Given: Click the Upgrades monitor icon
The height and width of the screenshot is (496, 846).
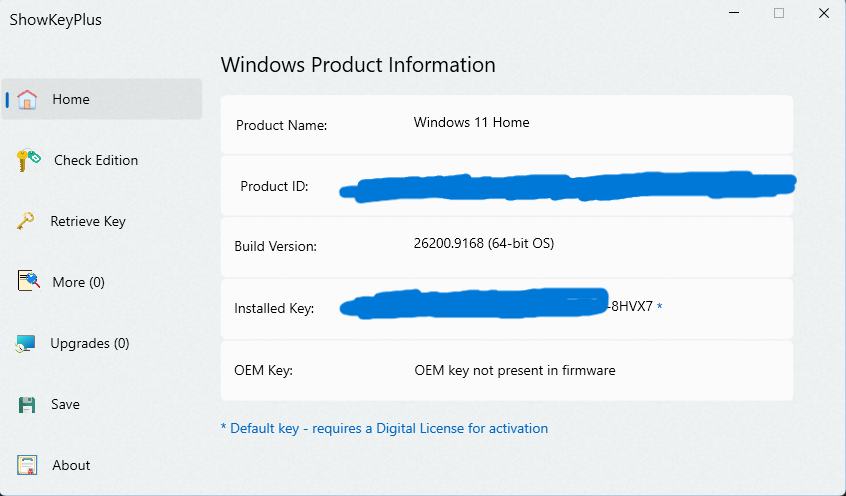Looking at the screenshot, I should click(25, 343).
